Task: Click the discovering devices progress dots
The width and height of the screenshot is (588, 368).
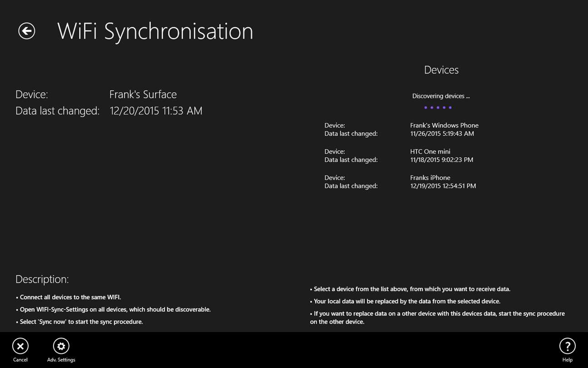Action: [438, 108]
